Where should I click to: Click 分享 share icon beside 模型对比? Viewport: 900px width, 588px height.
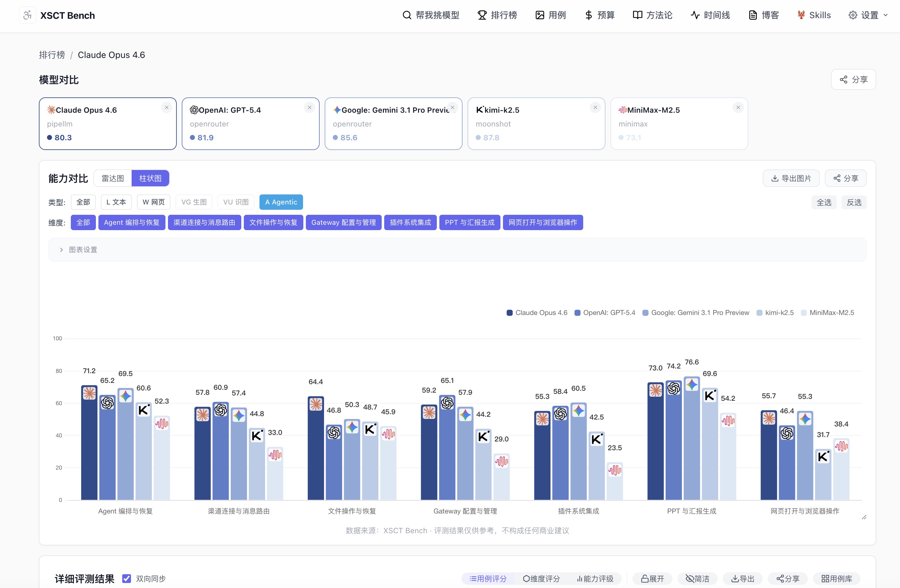coord(853,79)
